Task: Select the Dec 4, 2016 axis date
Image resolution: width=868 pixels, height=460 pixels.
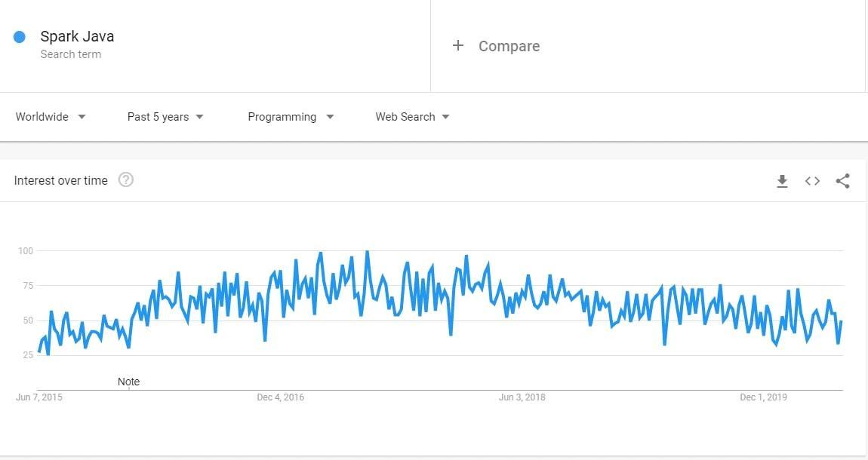Action: click(280, 397)
